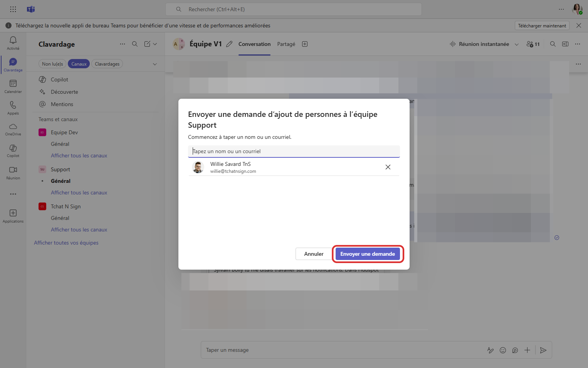Open the emoji picker
Viewport: 588px width, 368px height.
point(503,350)
